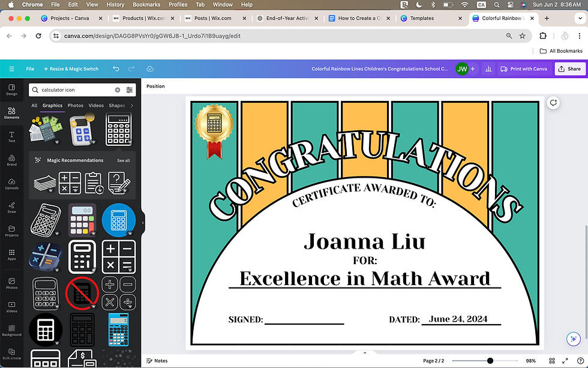Switch to the All elements tab
Screen dimensions: 588x368
click(34, 106)
